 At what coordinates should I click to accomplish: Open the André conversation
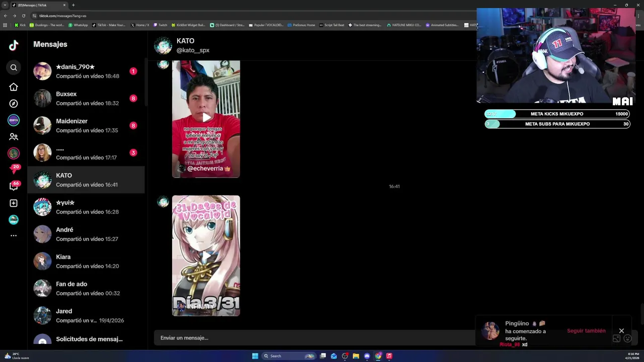[86, 234]
